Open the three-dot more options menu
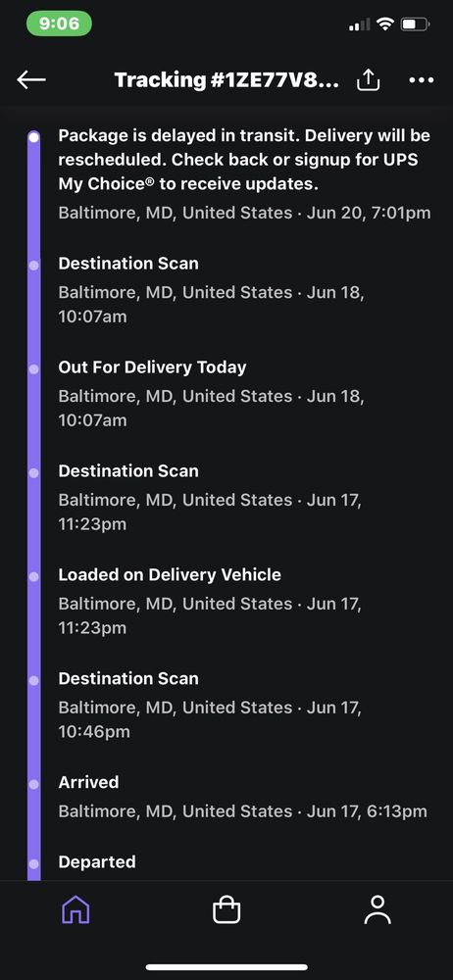 pyautogui.click(x=421, y=80)
